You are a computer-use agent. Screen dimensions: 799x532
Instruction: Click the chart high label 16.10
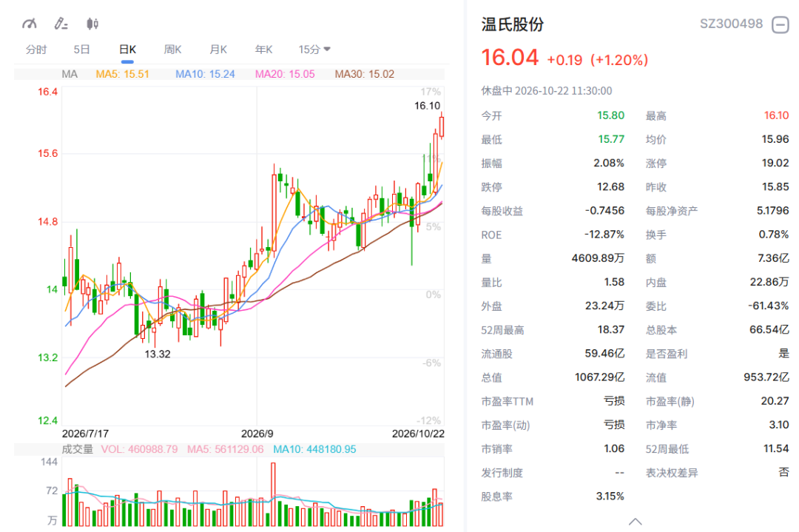pyautogui.click(x=427, y=106)
